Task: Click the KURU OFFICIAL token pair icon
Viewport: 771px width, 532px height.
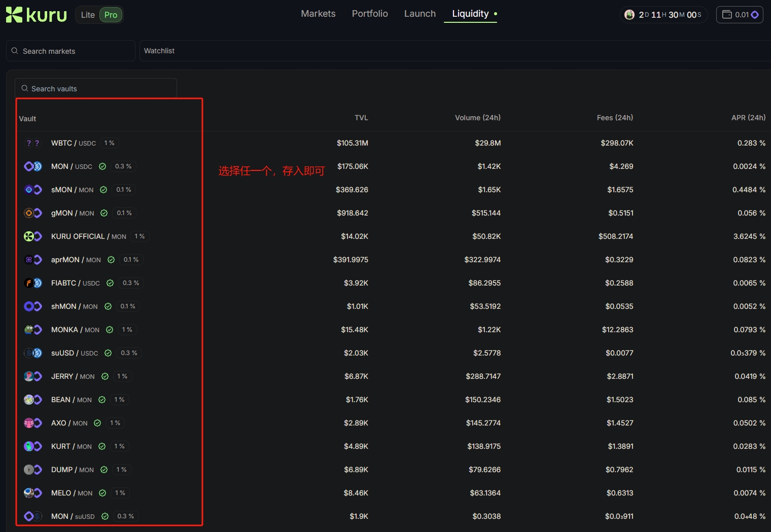Action: [x=33, y=236]
